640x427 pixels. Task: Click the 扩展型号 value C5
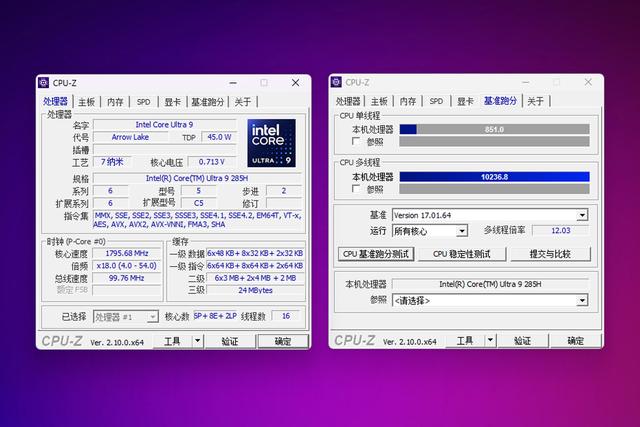click(x=199, y=203)
